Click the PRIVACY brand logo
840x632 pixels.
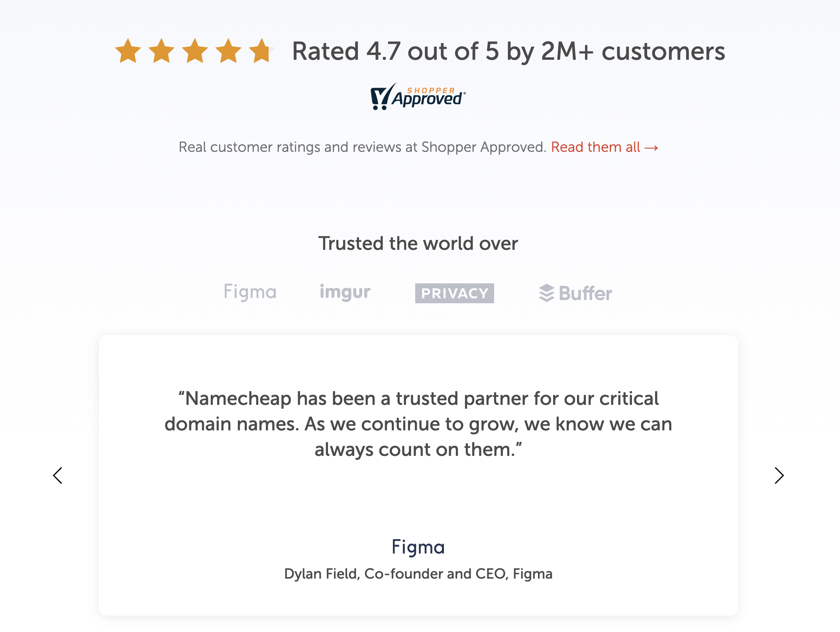(455, 293)
